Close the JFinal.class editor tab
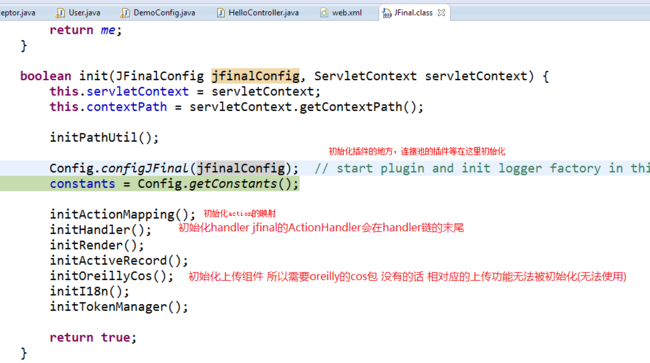Viewport: 650px width, 363px height. (x=441, y=13)
